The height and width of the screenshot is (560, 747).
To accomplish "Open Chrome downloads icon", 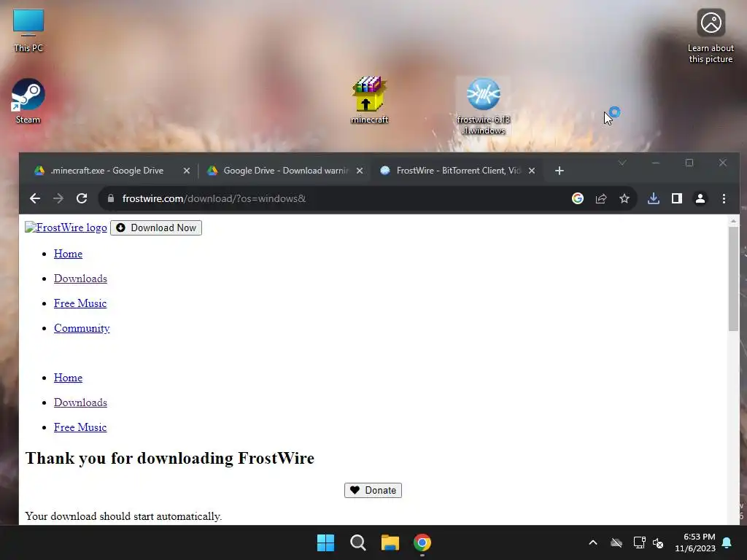I will [654, 198].
